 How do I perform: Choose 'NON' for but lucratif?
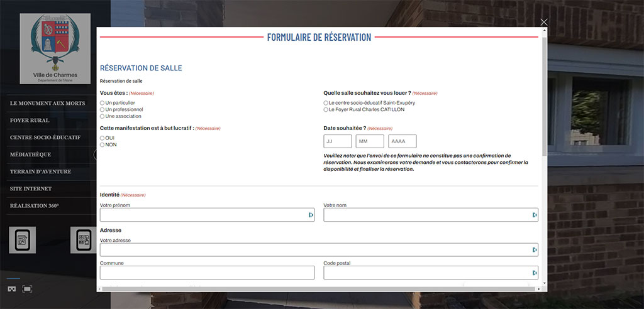103,144
